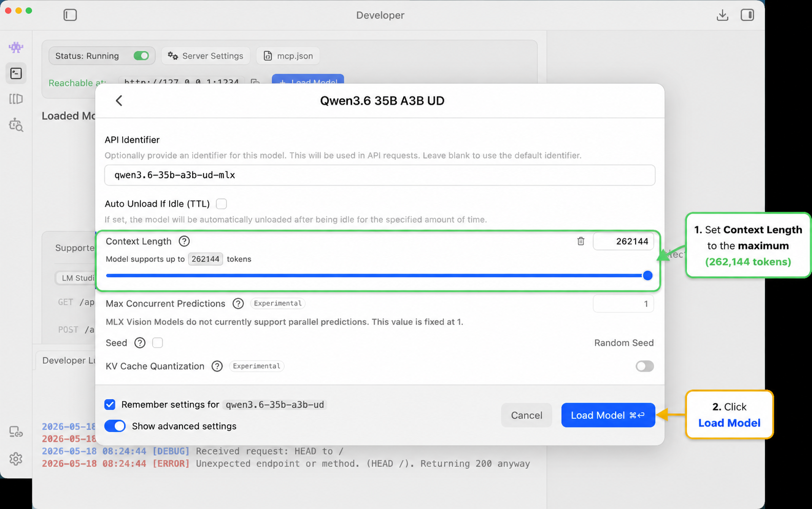Uncheck Remember settings for qwen3.6-35b-a3b-ud

click(110, 404)
